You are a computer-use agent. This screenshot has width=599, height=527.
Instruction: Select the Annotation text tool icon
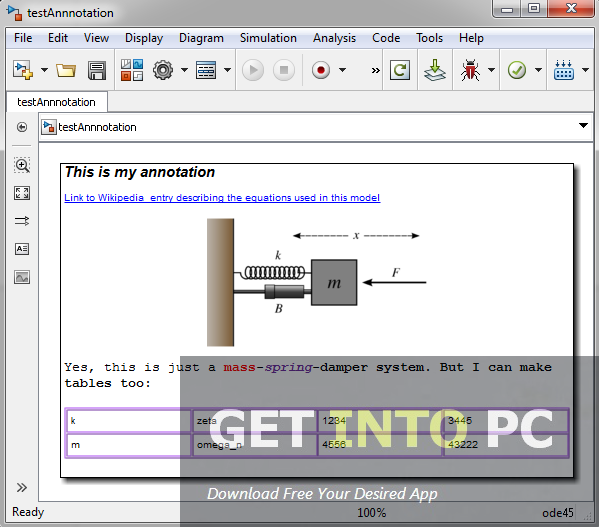[x=22, y=249]
